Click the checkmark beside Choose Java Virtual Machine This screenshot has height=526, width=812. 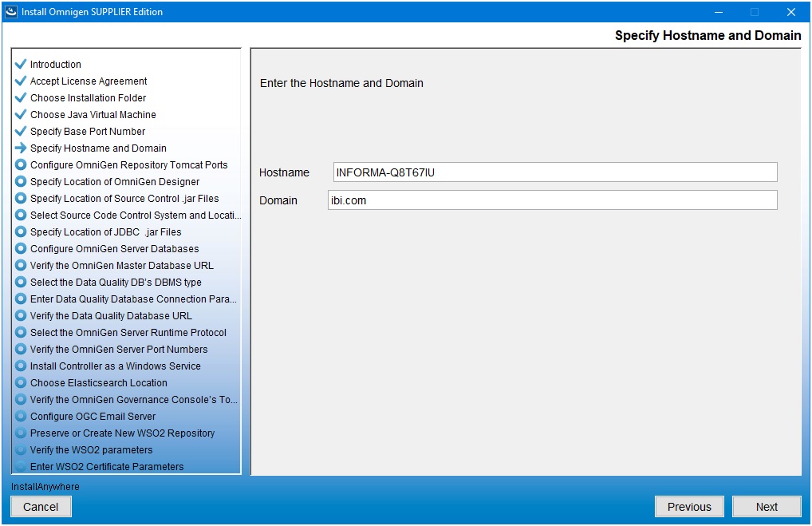[x=21, y=114]
